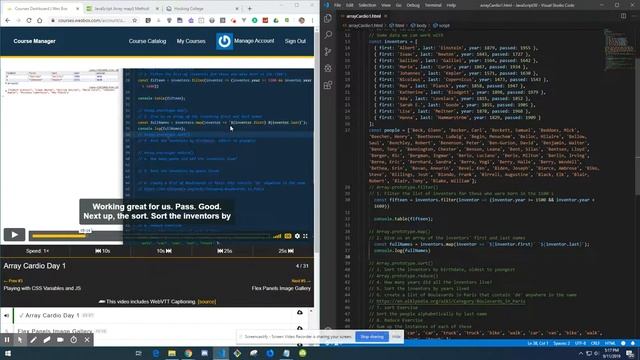This screenshot has width=640, height=360.
Task: Open a new browser tab
Action: [250, 8]
